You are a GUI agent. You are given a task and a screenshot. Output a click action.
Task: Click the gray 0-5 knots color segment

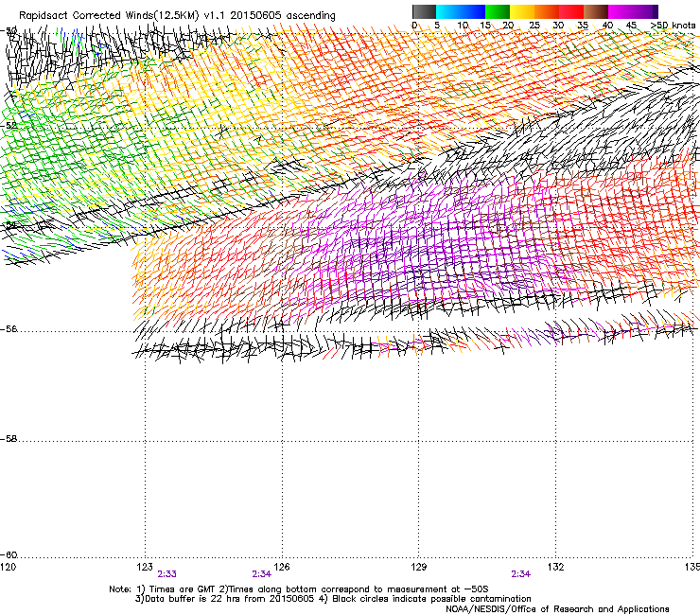pos(424,11)
